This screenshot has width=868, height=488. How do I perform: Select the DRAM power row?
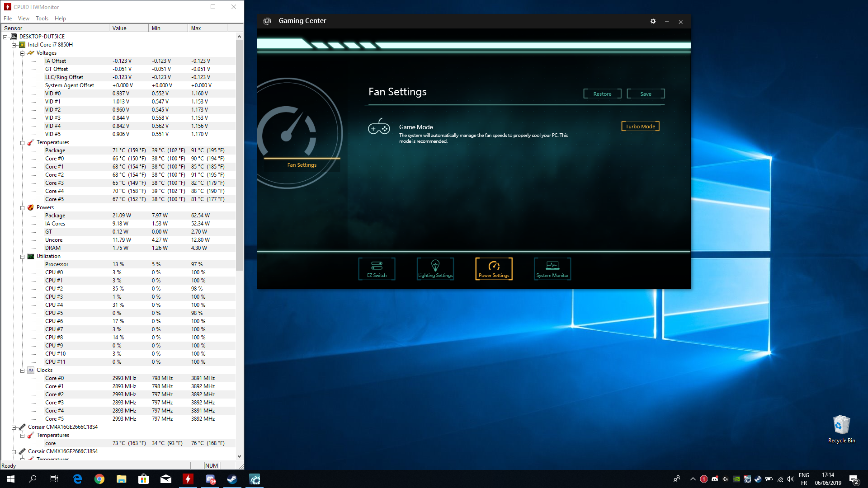tap(118, 248)
